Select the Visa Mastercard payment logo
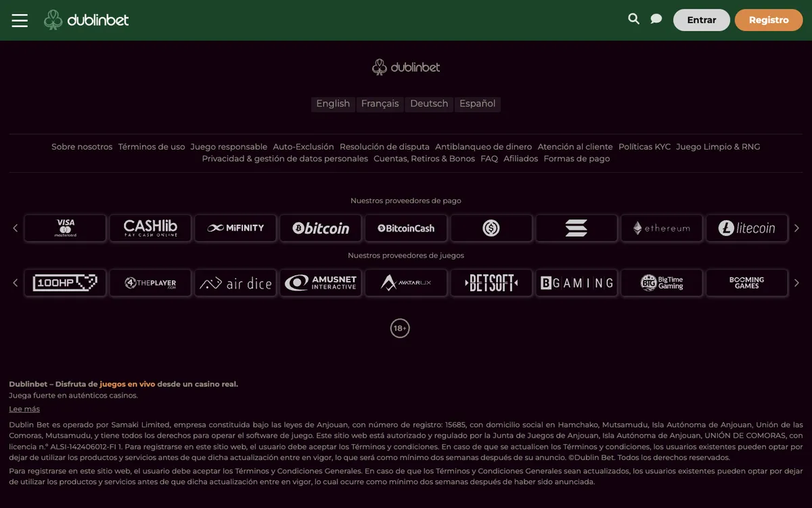 point(66,228)
